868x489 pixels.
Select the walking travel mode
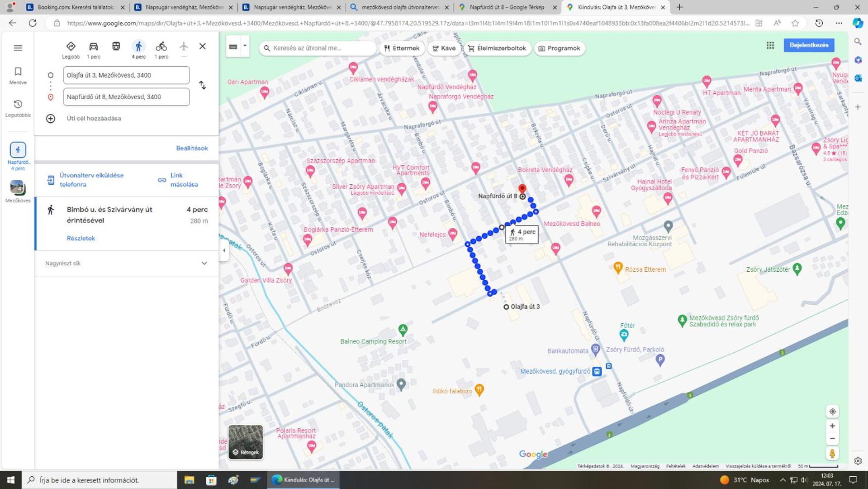(x=138, y=50)
